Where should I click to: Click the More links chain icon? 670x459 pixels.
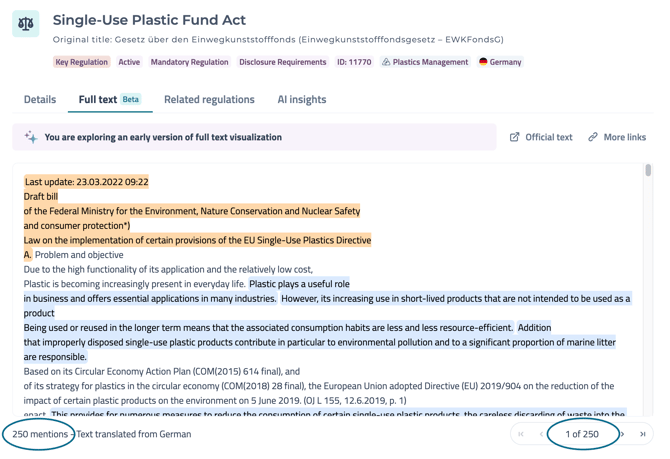pyautogui.click(x=593, y=137)
